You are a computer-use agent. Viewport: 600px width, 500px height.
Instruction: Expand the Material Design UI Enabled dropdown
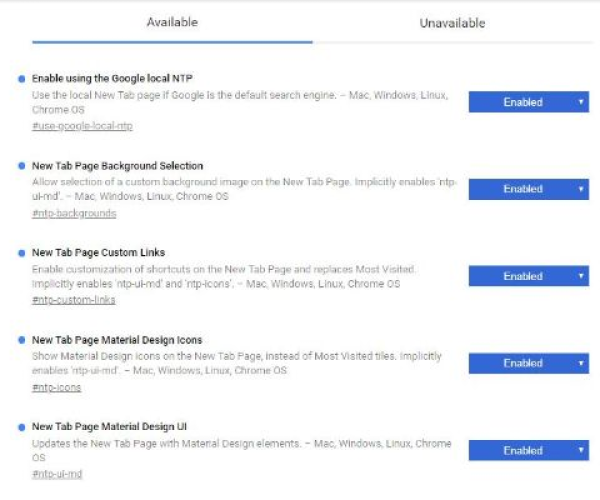pos(528,451)
